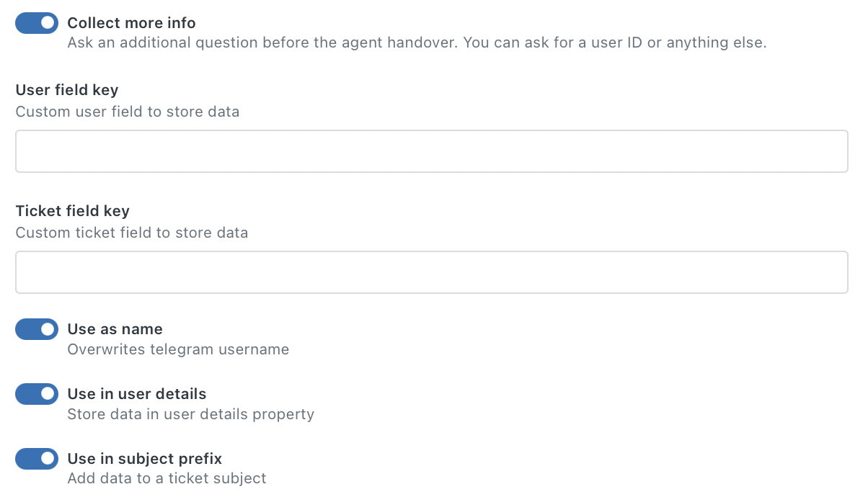Click the Collect more info description text
Viewport: 868px width, 497px height.
(x=417, y=42)
